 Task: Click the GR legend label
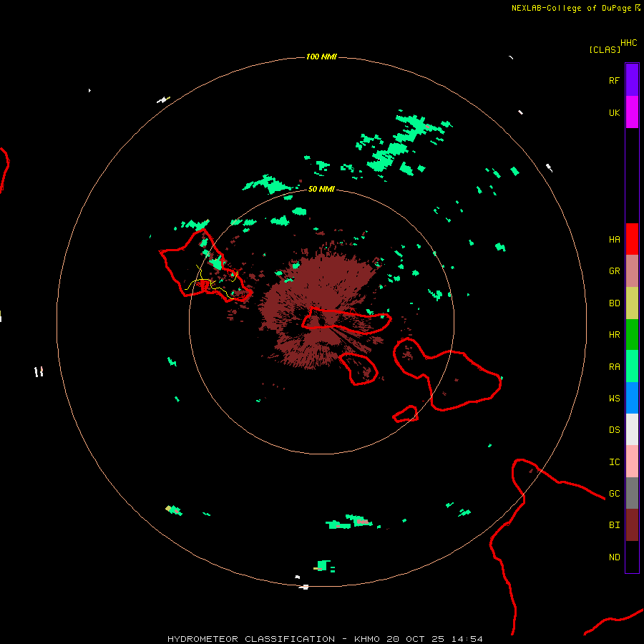point(614,271)
